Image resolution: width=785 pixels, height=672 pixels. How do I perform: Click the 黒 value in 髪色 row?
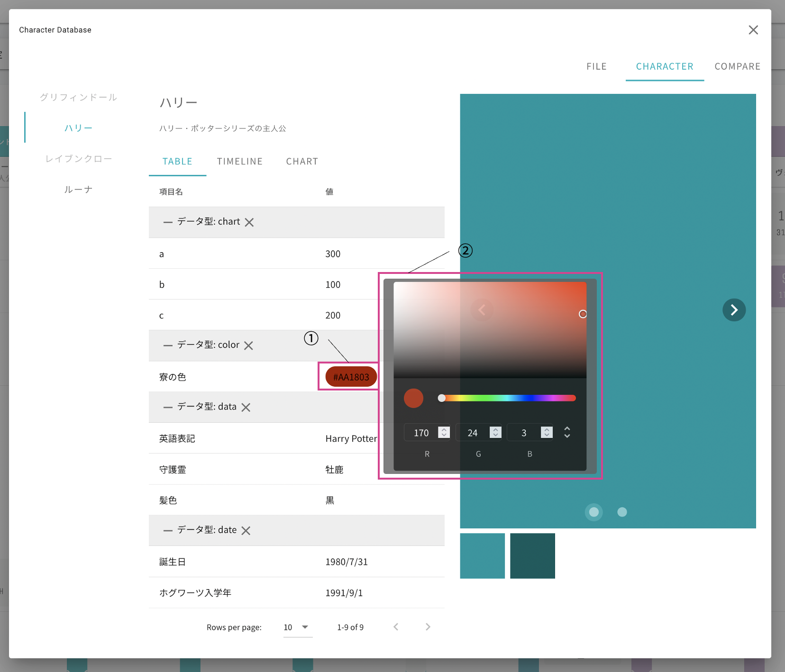(x=330, y=500)
